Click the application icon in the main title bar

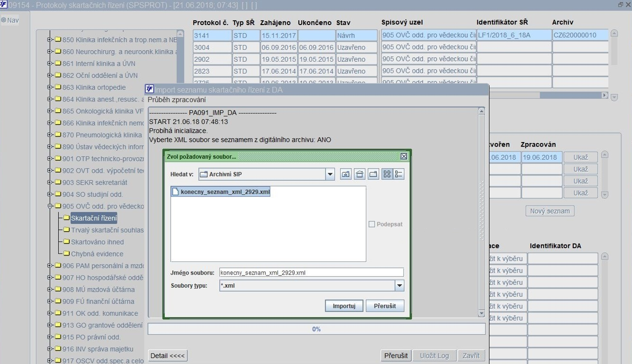click(4, 5)
